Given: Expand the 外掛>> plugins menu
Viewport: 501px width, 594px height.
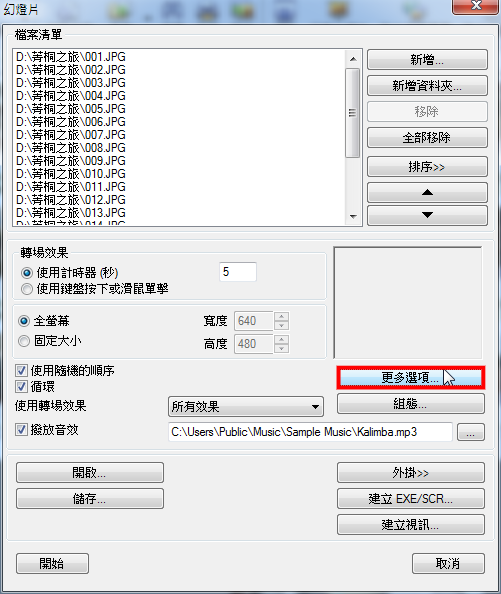Looking at the screenshot, I should (x=410, y=473).
